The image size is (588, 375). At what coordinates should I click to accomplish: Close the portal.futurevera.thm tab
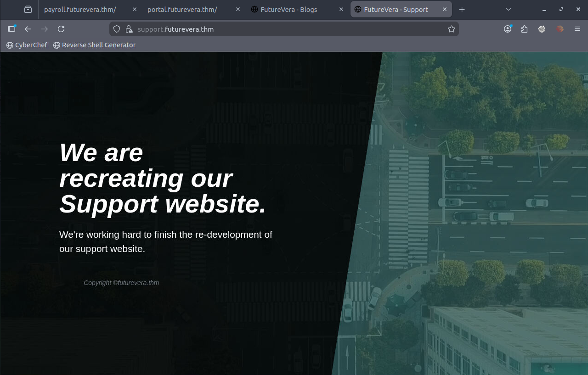pos(237,9)
